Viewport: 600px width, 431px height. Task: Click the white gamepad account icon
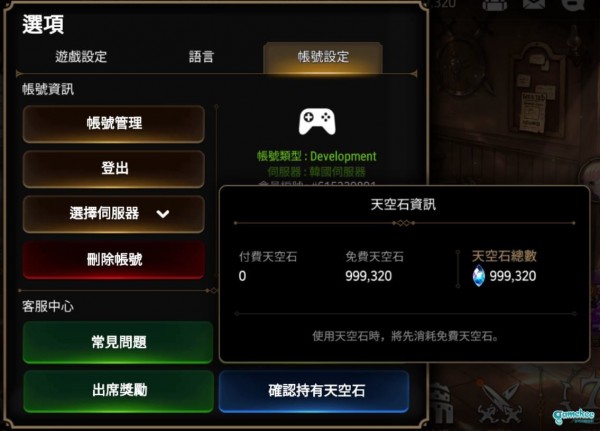point(317,122)
